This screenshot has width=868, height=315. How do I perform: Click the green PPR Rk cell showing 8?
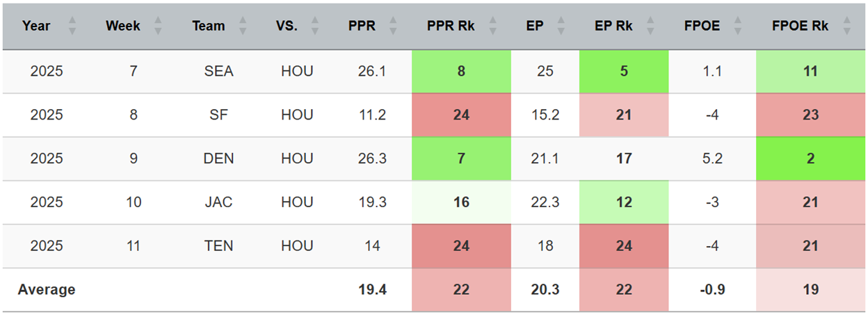pos(461,71)
